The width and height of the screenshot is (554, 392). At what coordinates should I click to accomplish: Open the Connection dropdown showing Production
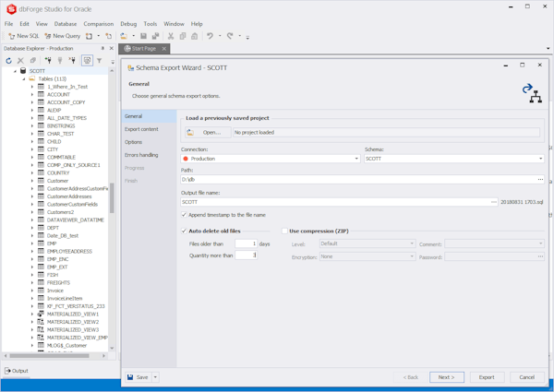click(x=356, y=159)
